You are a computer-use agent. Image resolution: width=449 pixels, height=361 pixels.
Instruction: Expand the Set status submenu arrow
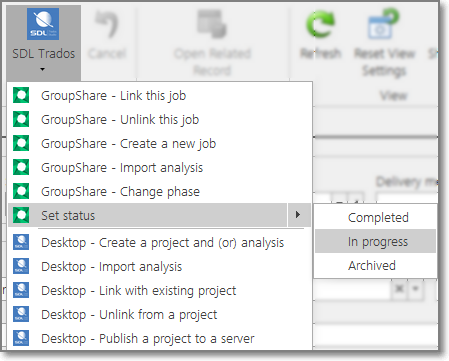click(x=298, y=215)
